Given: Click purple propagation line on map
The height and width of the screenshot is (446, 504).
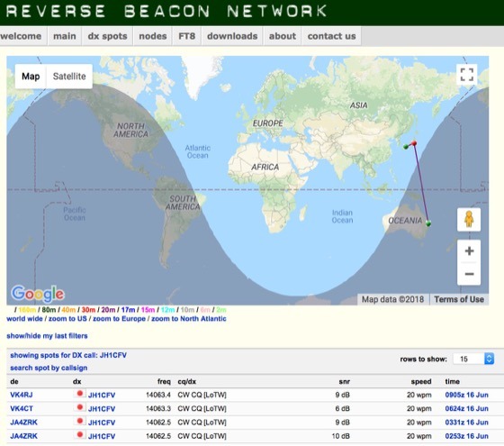Looking at the screenshot, I should 421,183.
